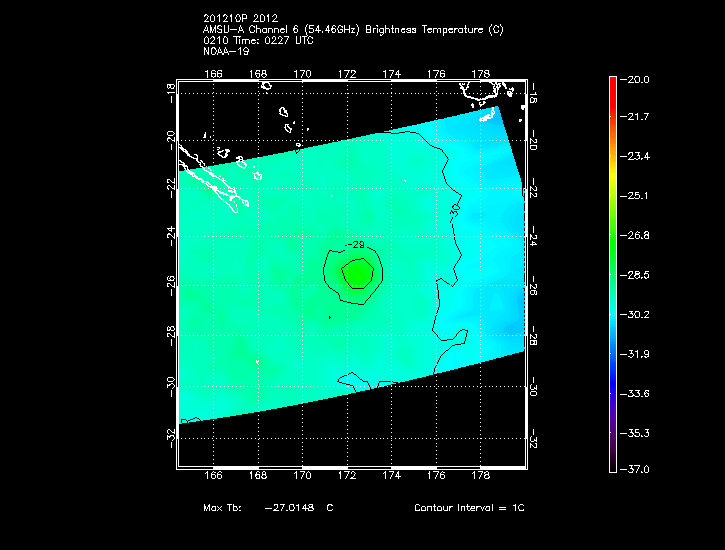Click the left axis latitude label -22
Image resolution: width=725 pixels, height=550 pixels.
[x=171, y=188]
